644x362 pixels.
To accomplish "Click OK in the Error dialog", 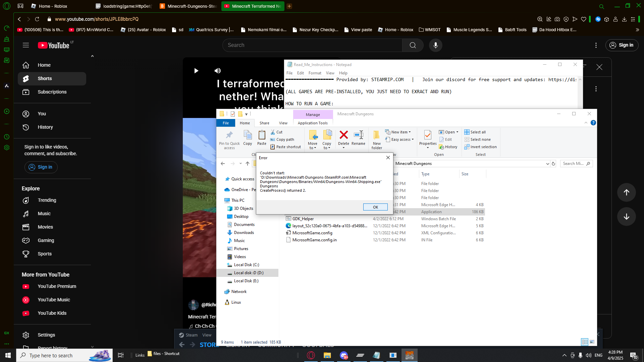I will [375, 207].
